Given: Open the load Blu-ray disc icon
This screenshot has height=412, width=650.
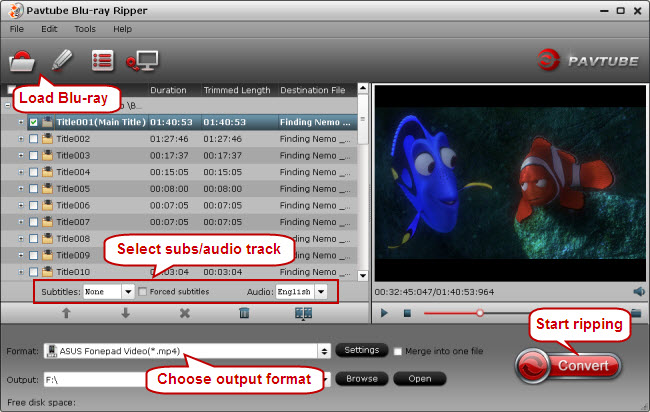Looking at the screenshot, I should coord(22,61).
